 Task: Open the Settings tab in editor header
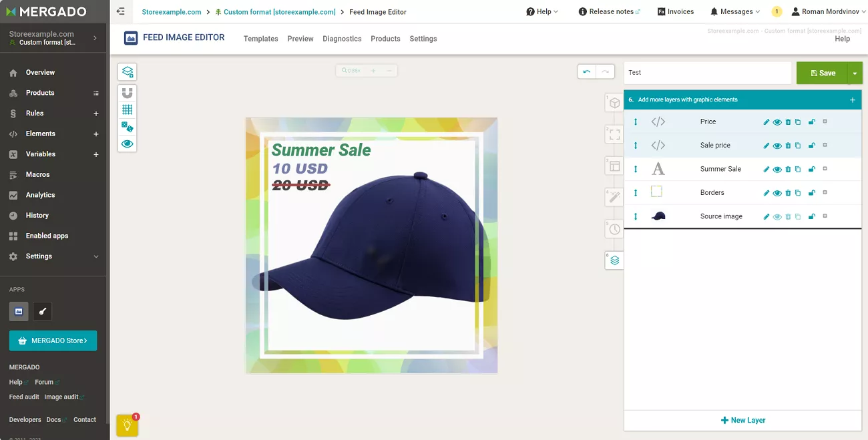[423, 39]
